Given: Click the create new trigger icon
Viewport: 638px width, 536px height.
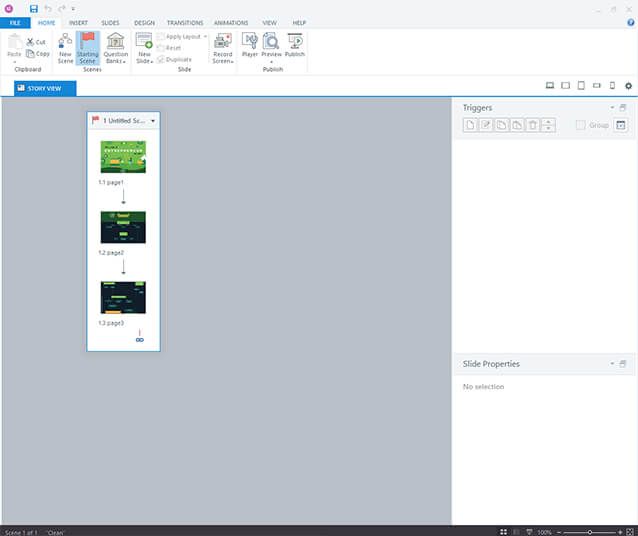Looking at the screenshot, I should pyautogui.click(x=470, y=125).
